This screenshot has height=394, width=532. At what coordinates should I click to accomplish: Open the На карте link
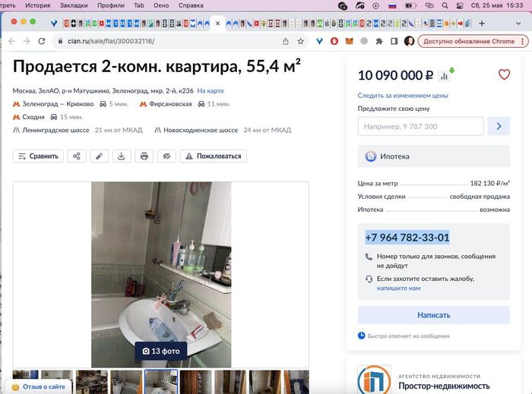[211, 91]
